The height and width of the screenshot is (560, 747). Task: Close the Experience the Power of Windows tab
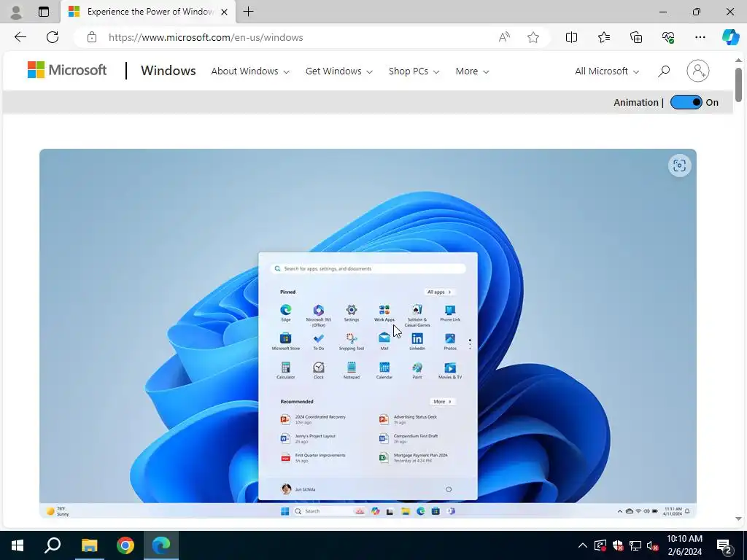coord(225,12)
